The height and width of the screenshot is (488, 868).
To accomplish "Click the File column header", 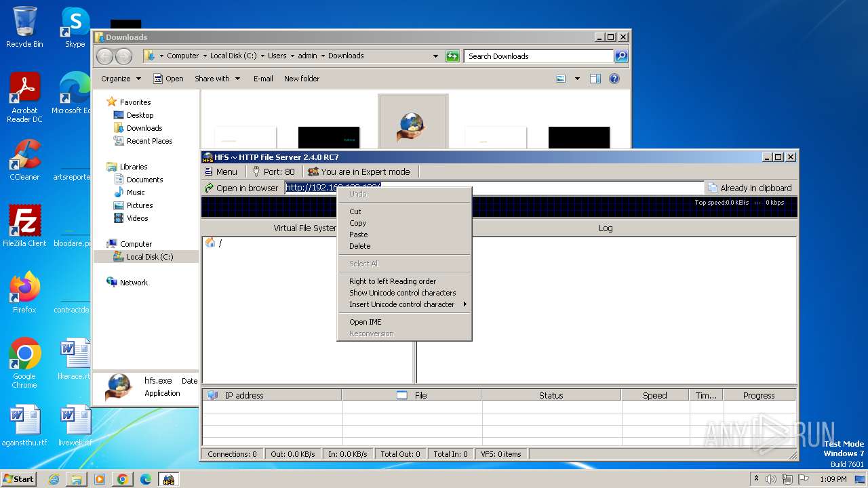I will coord(412,395).
